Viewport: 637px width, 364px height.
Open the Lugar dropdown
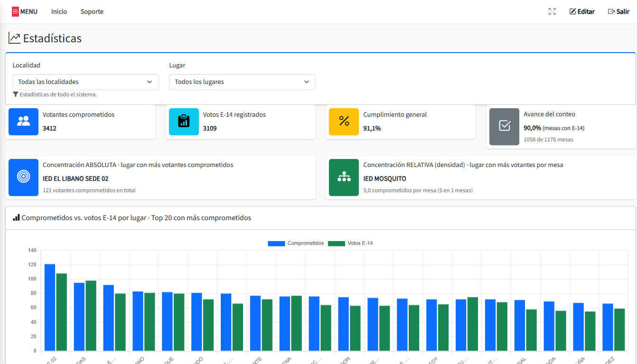point(242,82)
